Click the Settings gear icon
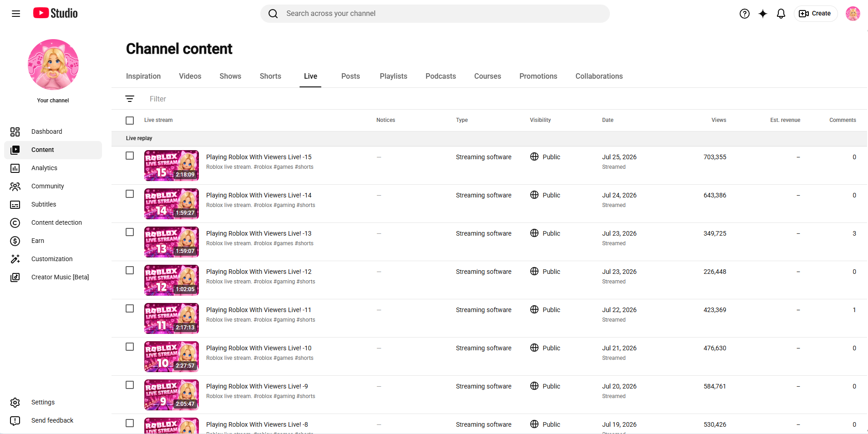Image resolution: width=868 pixels, height=434 pixels. click(x=15, y=402)
